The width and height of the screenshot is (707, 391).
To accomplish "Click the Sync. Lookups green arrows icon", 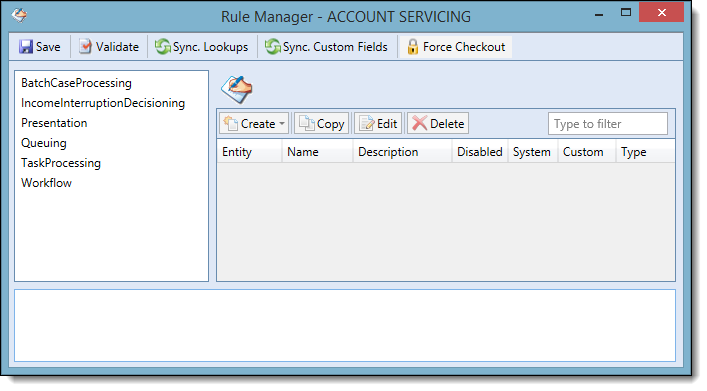I will (162, 46).
